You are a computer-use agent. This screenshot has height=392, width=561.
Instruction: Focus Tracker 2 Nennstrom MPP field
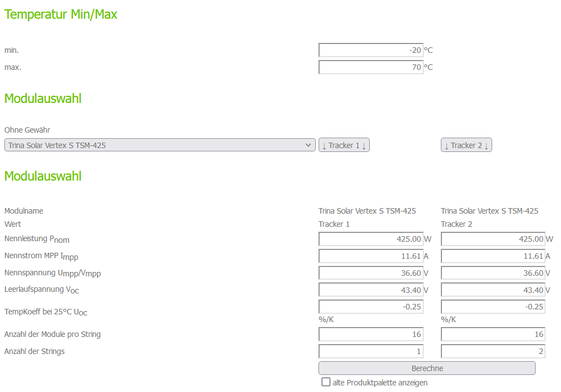(x=493, y=256)
